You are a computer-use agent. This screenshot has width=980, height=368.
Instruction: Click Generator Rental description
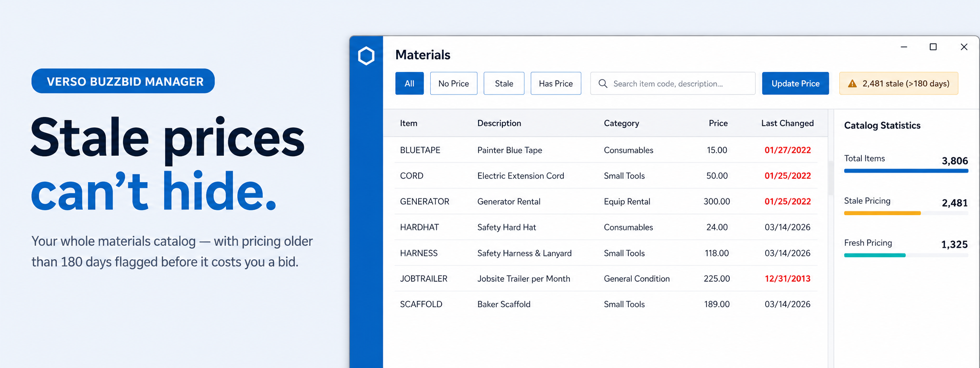pyautogui.click(x=509, y=202)
